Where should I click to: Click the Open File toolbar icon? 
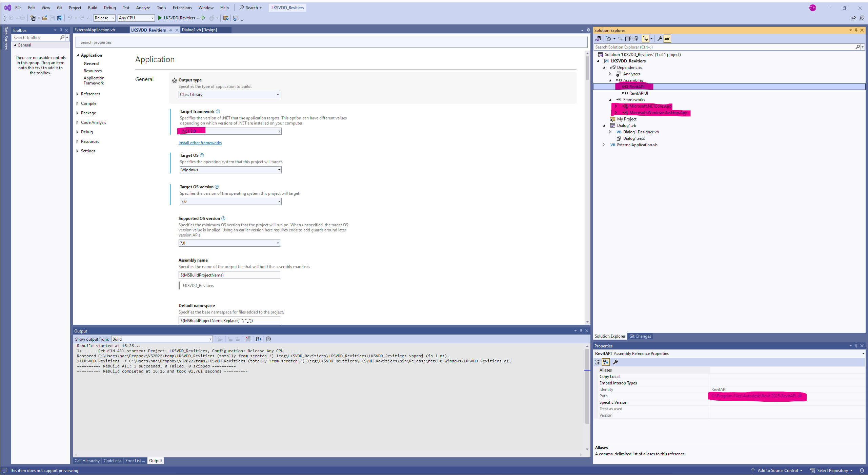pyautogui.click(x=44, y=18)
